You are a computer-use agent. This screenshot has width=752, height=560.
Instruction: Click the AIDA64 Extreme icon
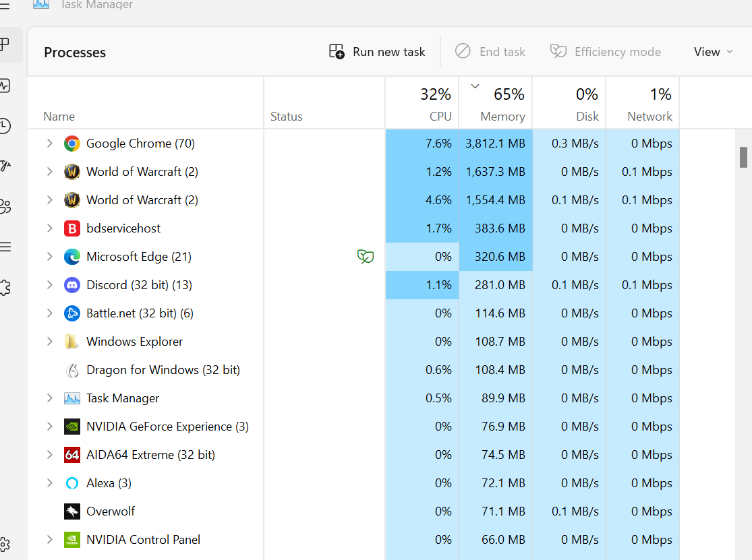(x=72, y=455)
